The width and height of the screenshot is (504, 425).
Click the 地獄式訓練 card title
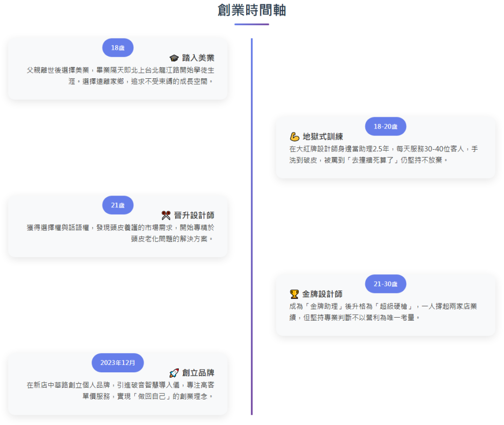click(x=322, y=136)
